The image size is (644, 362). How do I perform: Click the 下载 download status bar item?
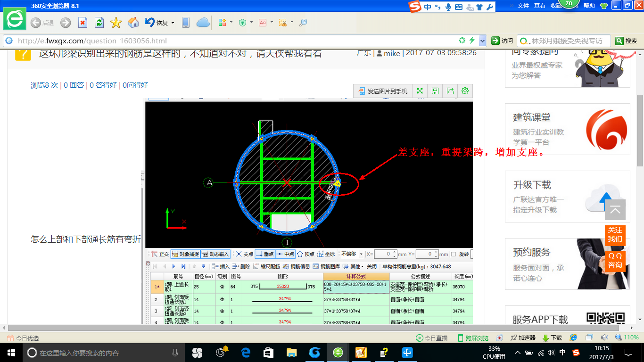(x=552, y=338)
